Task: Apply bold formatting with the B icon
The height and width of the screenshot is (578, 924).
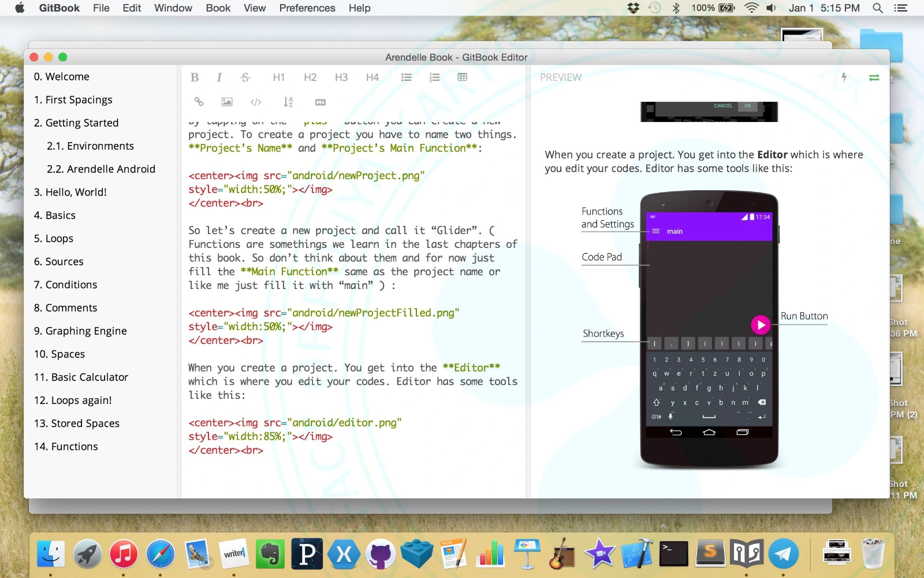Action: tap(195, 77)
